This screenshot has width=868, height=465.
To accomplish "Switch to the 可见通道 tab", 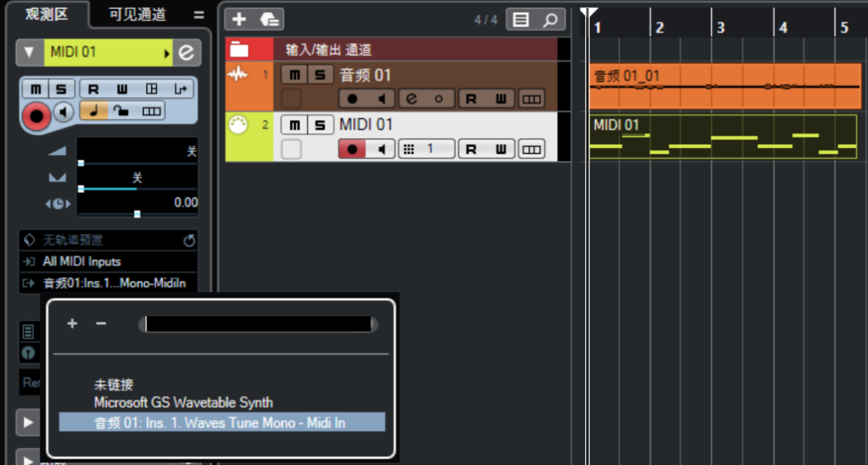I will (x=137, y=14).
